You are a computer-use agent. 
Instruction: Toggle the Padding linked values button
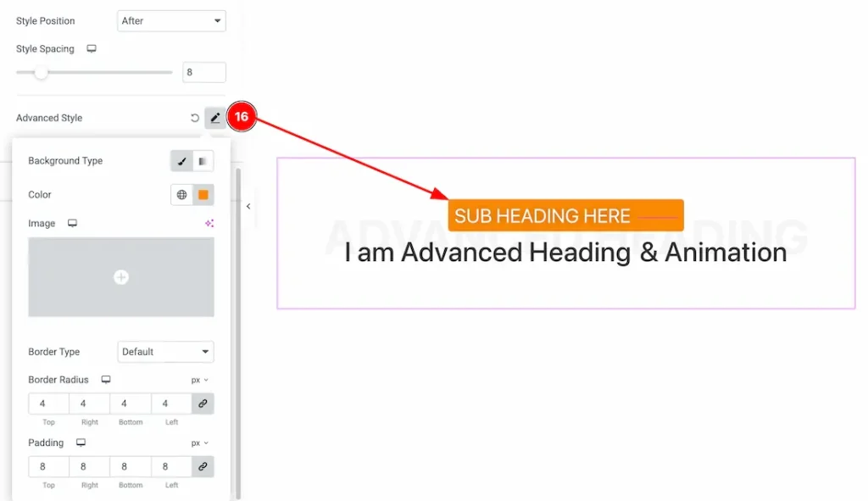[203, 466]
